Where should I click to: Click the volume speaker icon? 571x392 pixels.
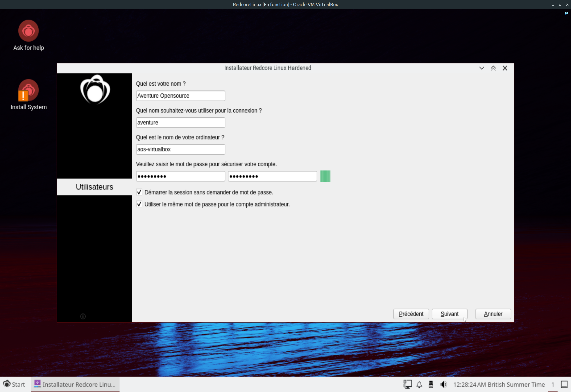pyautogui.click(x=443, y=384)
